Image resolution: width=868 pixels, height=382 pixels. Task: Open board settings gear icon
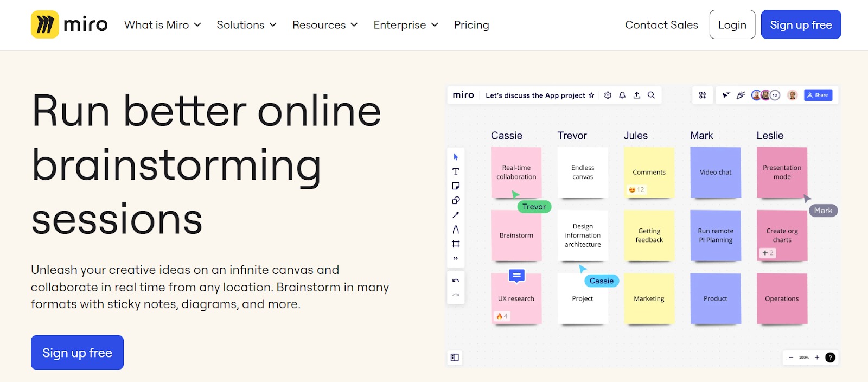[x=608, y=95]
